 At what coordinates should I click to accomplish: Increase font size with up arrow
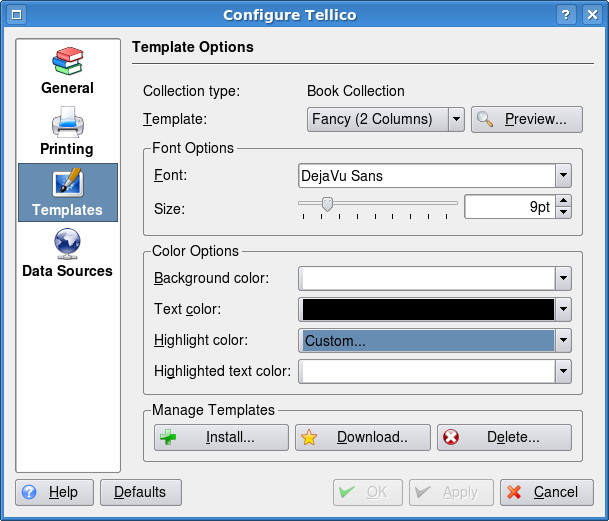563,201
